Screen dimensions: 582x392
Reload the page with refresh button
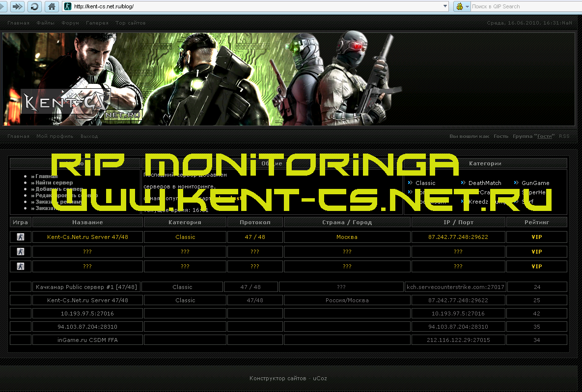pyautogui.click(x=34, y=6)
